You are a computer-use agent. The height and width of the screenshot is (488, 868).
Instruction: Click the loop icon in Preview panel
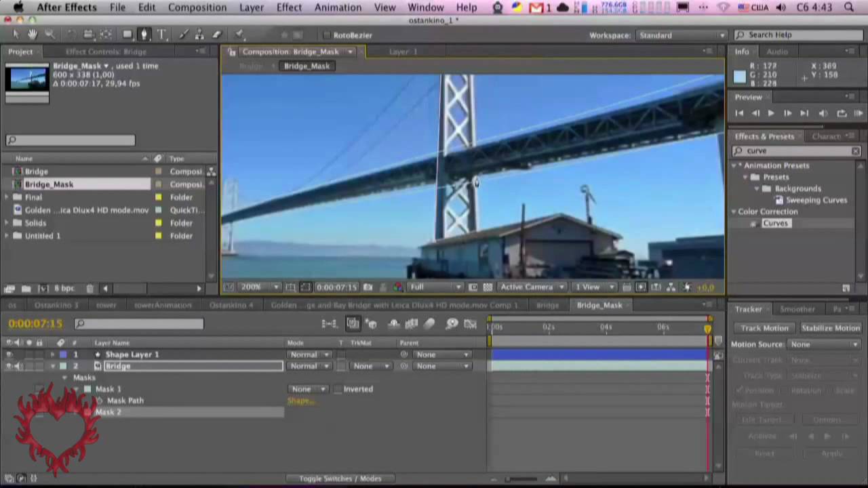[842, 113]
